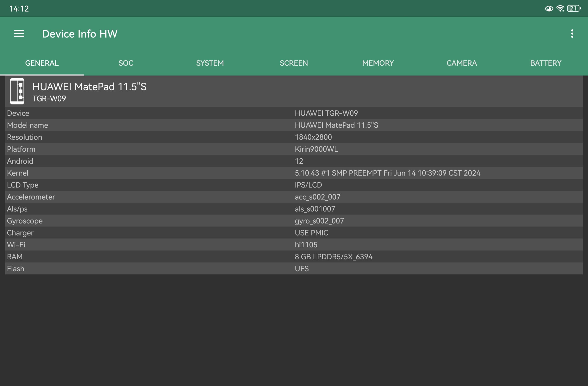
Task: Open the SCREEN tab
Action: [294, 63]
